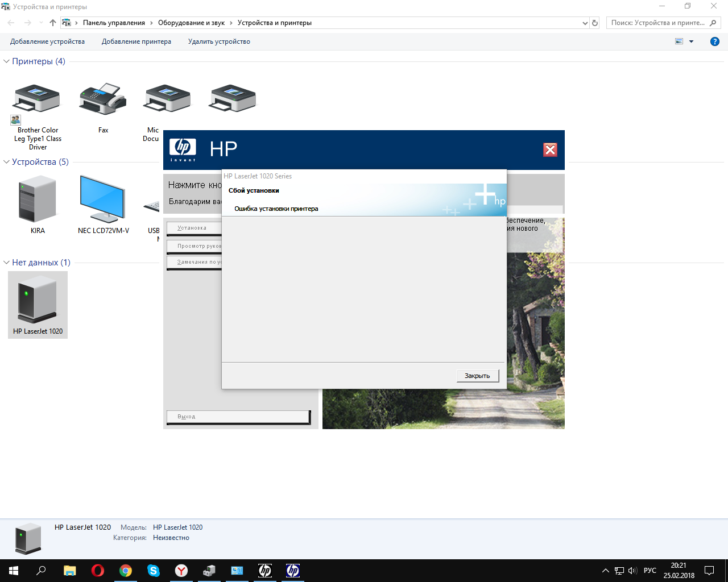Click Добавление устройства in toolbar

[x=47, y=41]
